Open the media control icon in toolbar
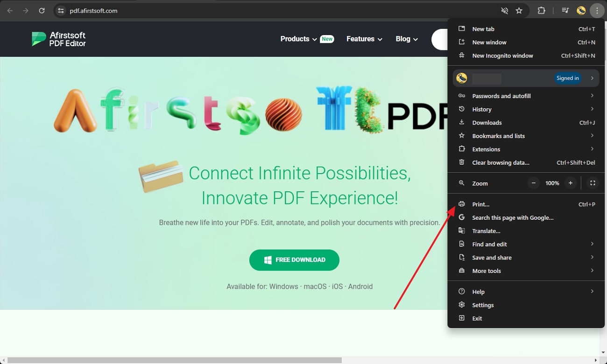 (565, 10)
